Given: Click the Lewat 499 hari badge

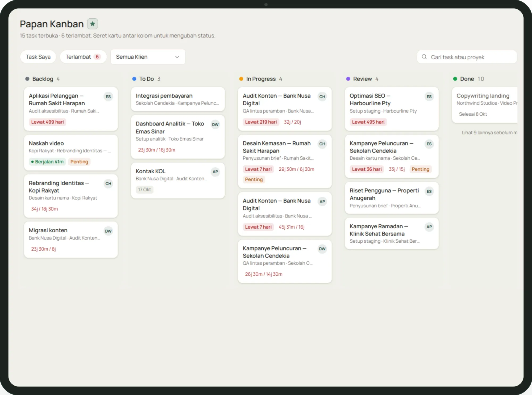Looking at the screenshot, I should coord(47,122).
